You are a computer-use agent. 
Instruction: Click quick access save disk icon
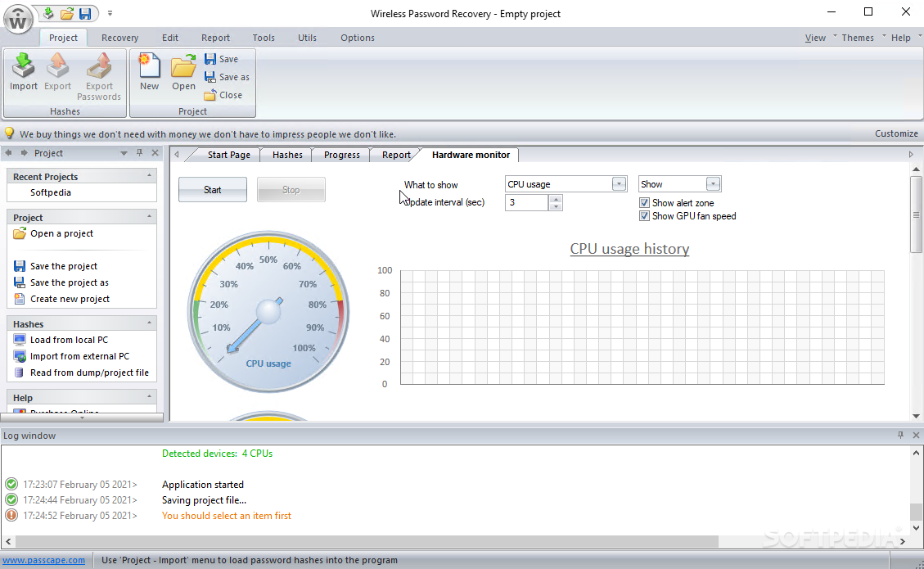[85, 13]
